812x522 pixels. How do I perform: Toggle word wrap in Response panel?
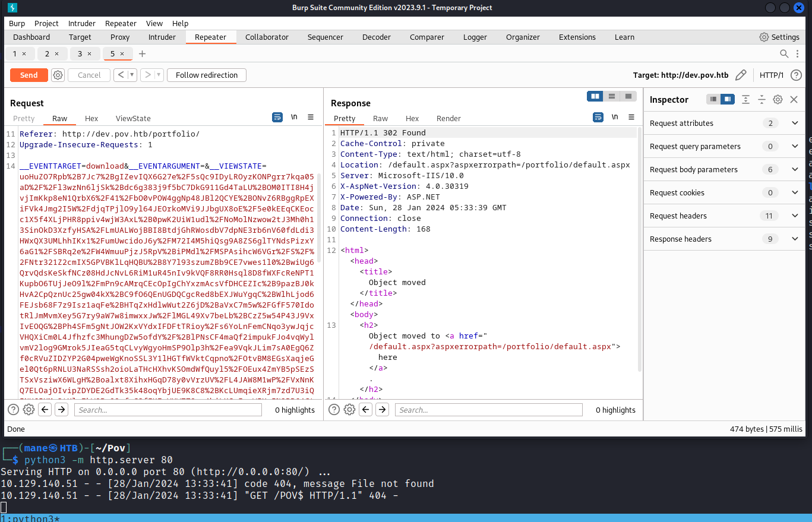598,118
